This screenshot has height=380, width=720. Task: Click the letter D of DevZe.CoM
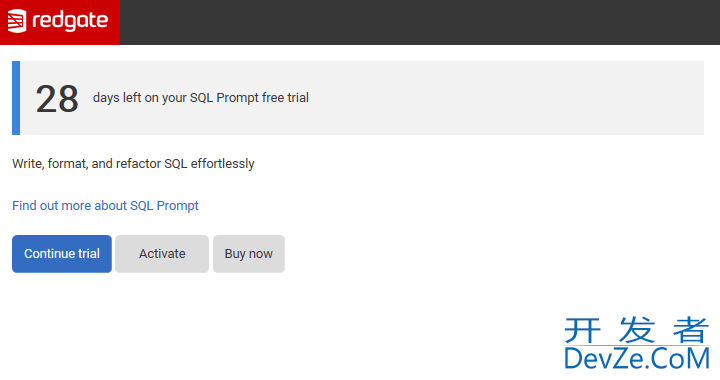(x=573, y=358)
